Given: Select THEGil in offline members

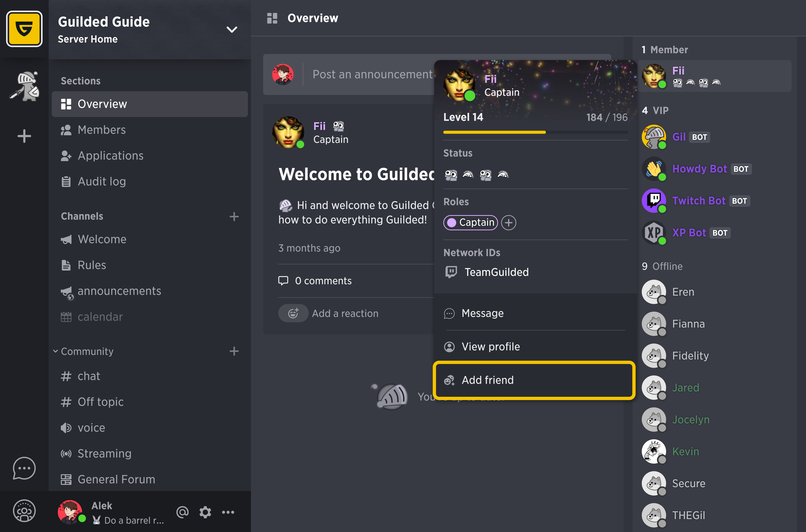Looking at the screenshot, I should (x=715, y=515).
